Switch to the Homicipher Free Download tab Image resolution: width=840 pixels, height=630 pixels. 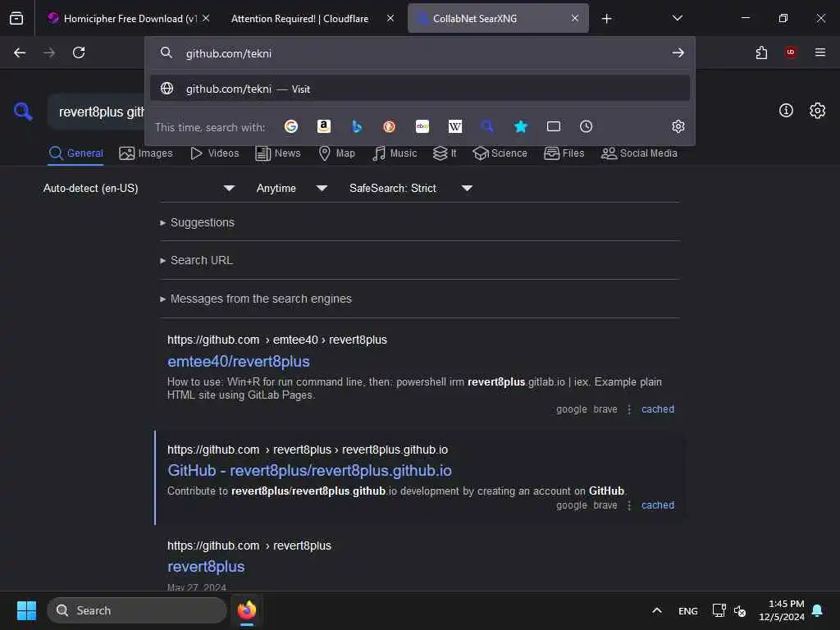click(128, 18)
